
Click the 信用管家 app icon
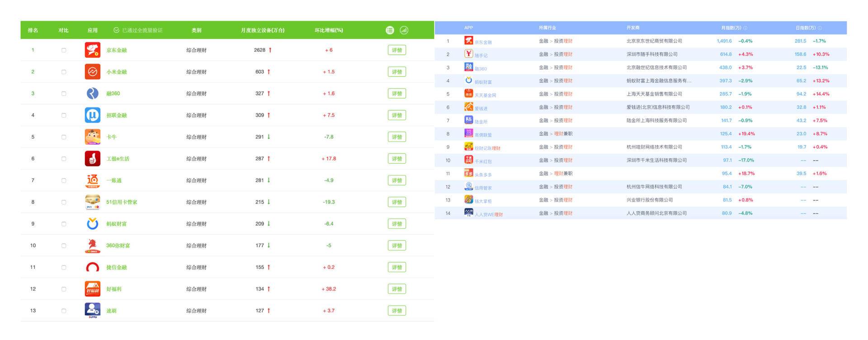click(469, 186)
